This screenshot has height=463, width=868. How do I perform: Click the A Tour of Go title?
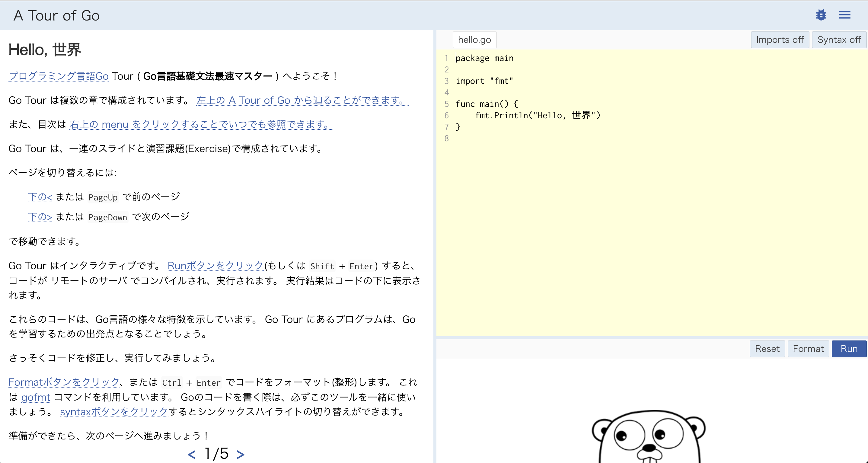(x=56, y=15)
